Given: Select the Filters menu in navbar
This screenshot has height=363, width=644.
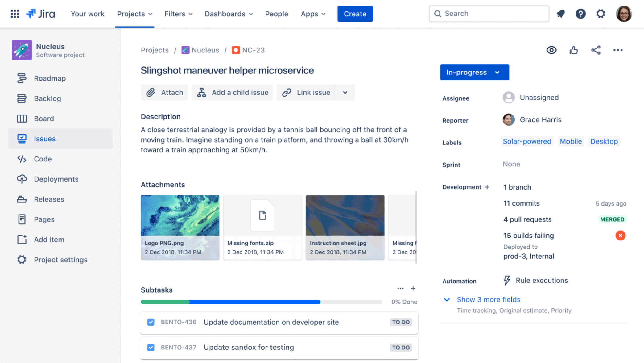Looking at the screenshot, I should tap(177, 13).
